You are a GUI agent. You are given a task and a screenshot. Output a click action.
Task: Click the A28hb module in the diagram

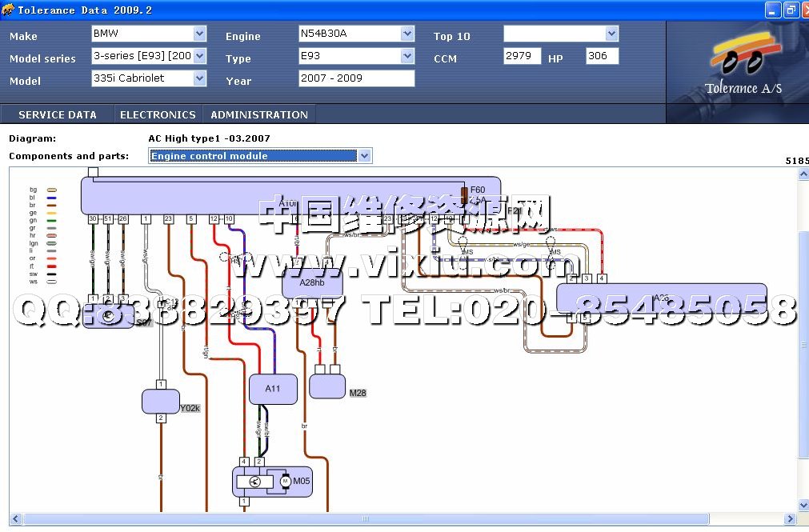click(312, 283)
